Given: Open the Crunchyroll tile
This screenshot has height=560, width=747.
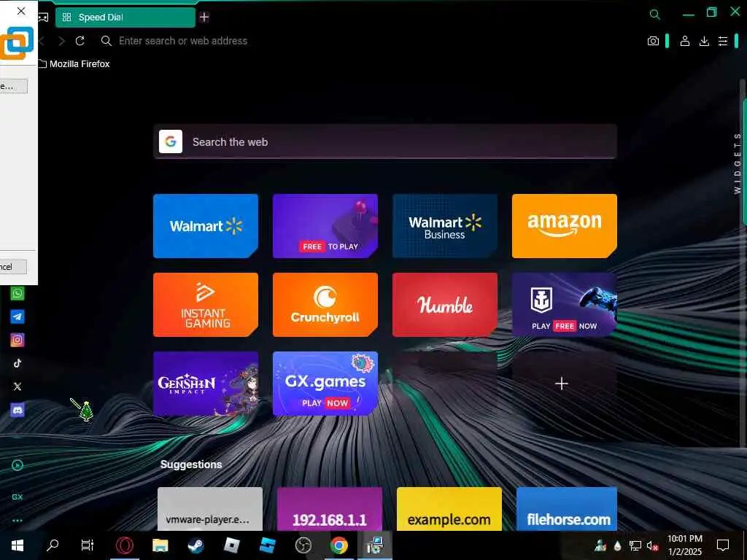Looking at the screenshot, I should click(325, 305).
